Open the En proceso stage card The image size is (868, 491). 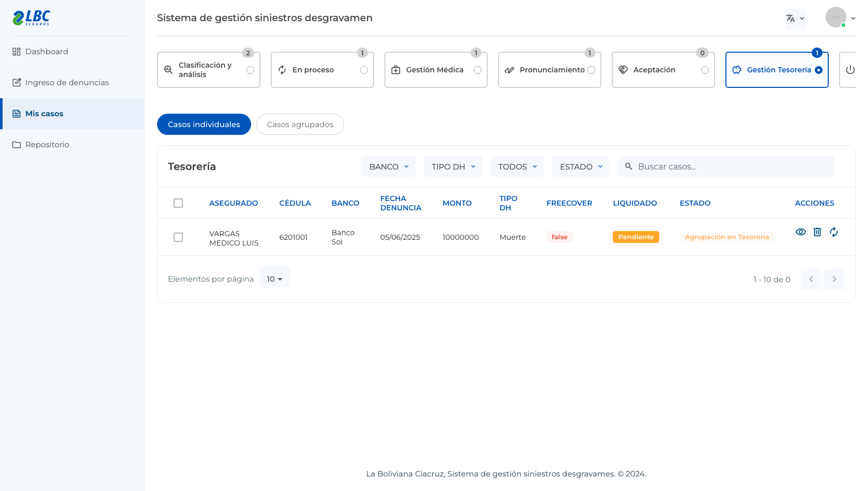point(322,70)
